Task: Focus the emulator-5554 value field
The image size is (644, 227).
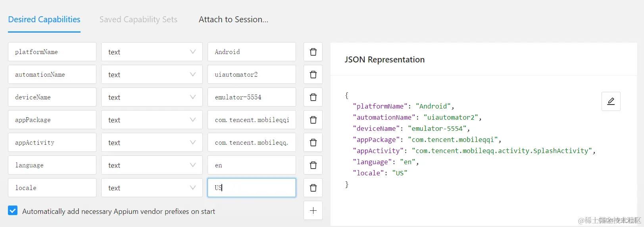Action: coord(252,97)
